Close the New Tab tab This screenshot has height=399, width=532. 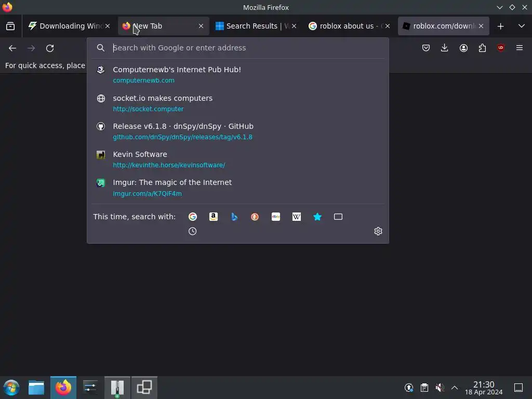tap(201, 26)
